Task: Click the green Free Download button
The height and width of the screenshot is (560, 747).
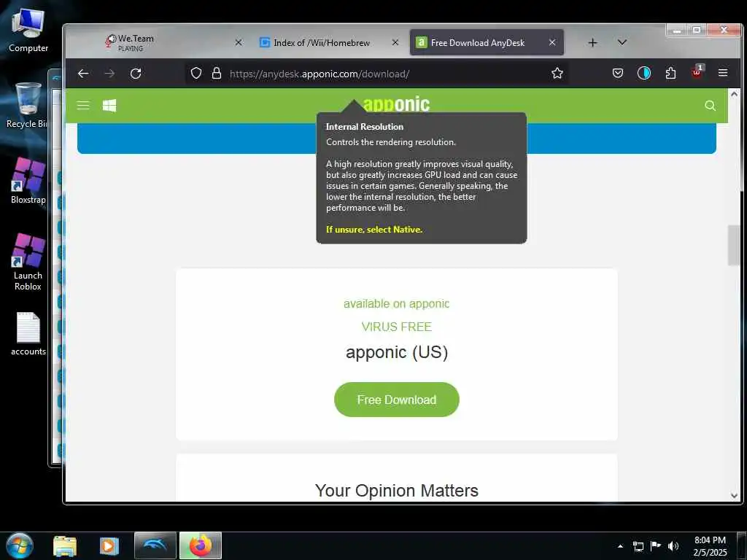Action: [x=397, y=400]
